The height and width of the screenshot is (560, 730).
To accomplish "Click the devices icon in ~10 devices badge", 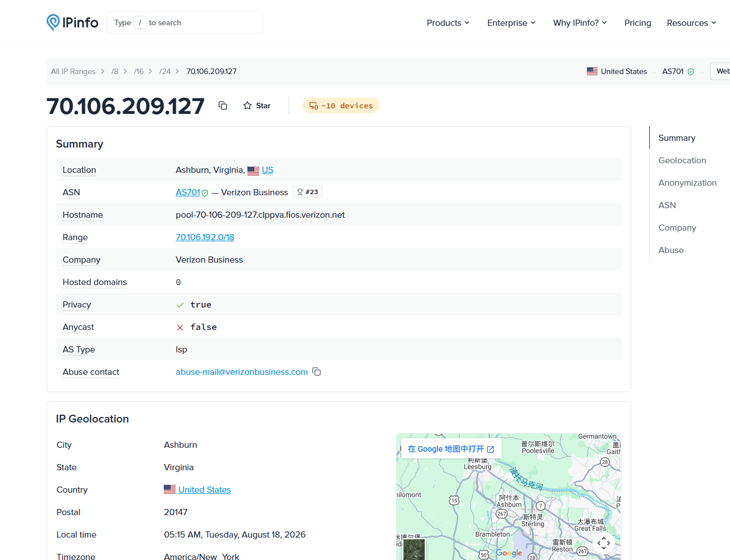I will (x=314, y=105).
